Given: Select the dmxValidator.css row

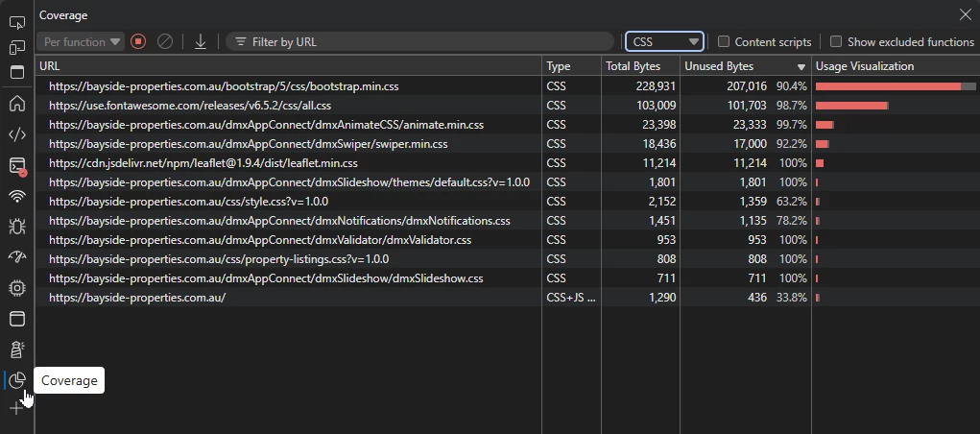Looking at the screenshot, I should [508, 239].
